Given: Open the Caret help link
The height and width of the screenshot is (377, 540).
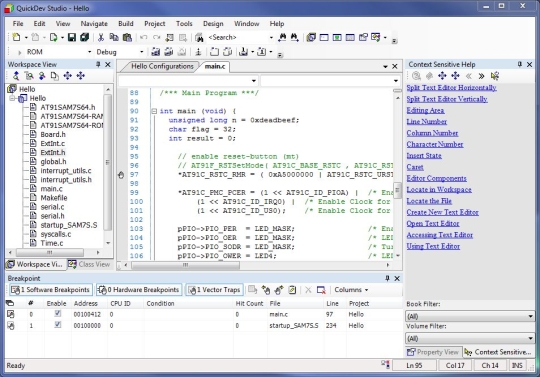Looking at the screenshot, I should 415,167.
